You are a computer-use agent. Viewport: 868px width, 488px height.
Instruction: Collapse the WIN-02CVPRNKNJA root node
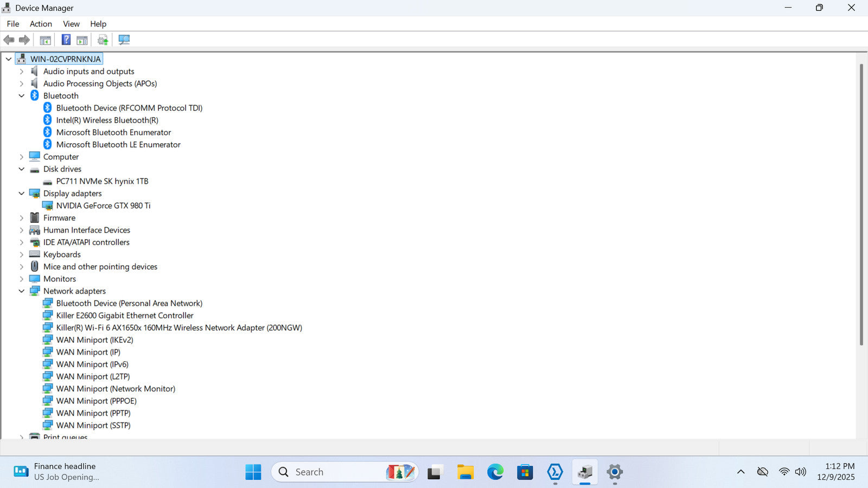9,59
